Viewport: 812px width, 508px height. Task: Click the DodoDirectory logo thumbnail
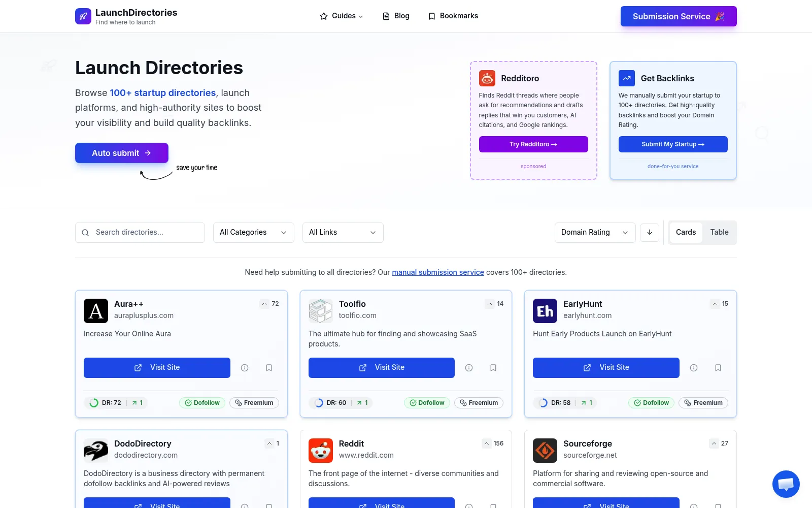(x=96, y=451)
